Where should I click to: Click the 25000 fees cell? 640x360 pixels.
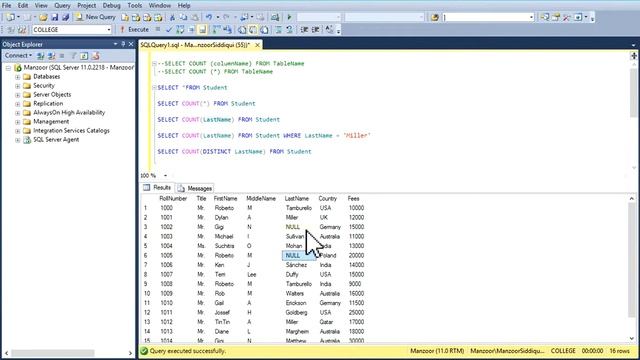(356, 312)
